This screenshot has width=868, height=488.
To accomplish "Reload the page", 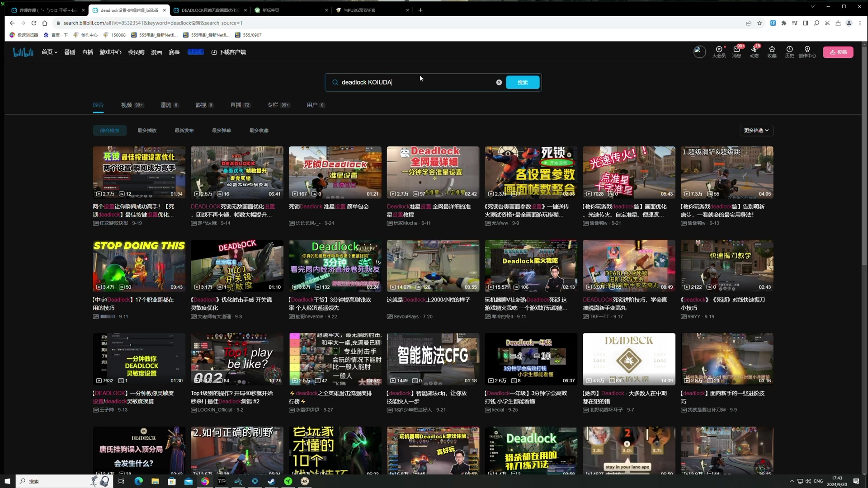I will tap(34, 23).
